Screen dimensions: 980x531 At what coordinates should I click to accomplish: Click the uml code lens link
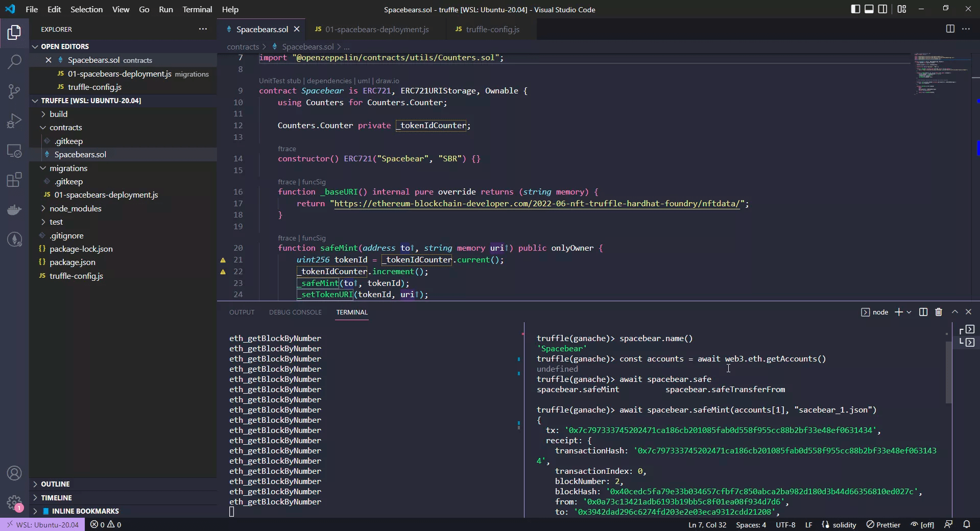[364, 81]
